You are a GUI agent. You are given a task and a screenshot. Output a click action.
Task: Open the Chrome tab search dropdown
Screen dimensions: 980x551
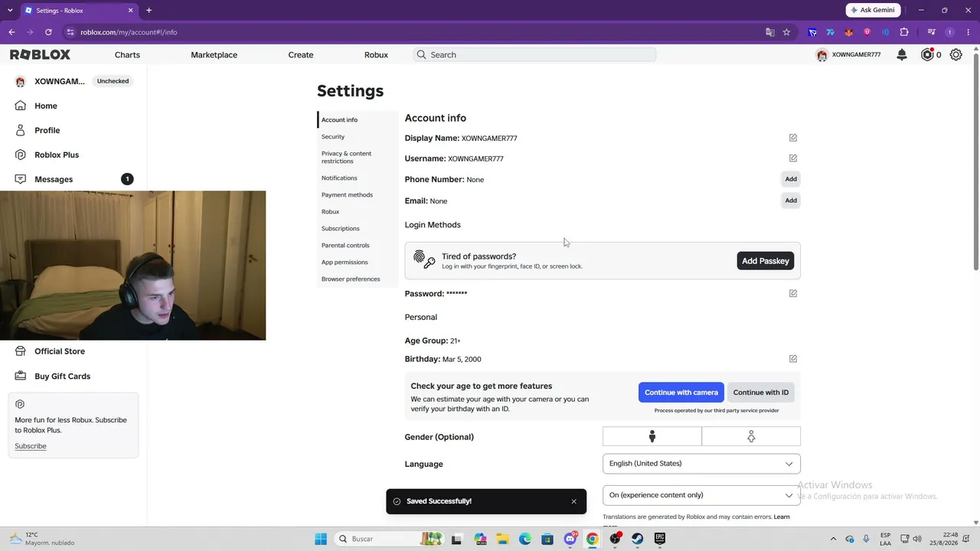coord(10,10)
